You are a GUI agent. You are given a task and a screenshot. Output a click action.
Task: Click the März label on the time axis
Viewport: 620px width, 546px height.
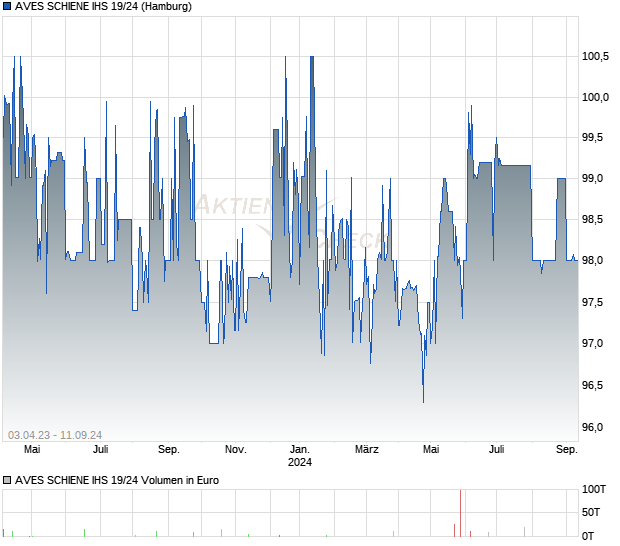tap(367, 450)
